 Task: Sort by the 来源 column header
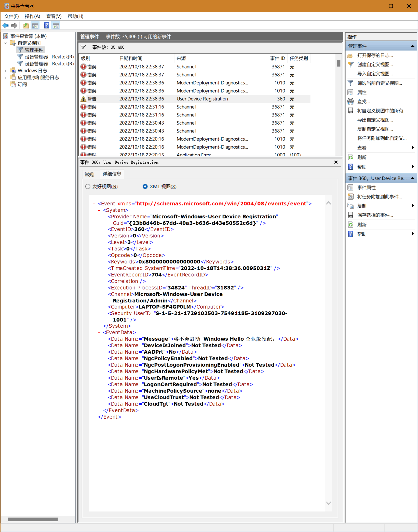[213, 58]
